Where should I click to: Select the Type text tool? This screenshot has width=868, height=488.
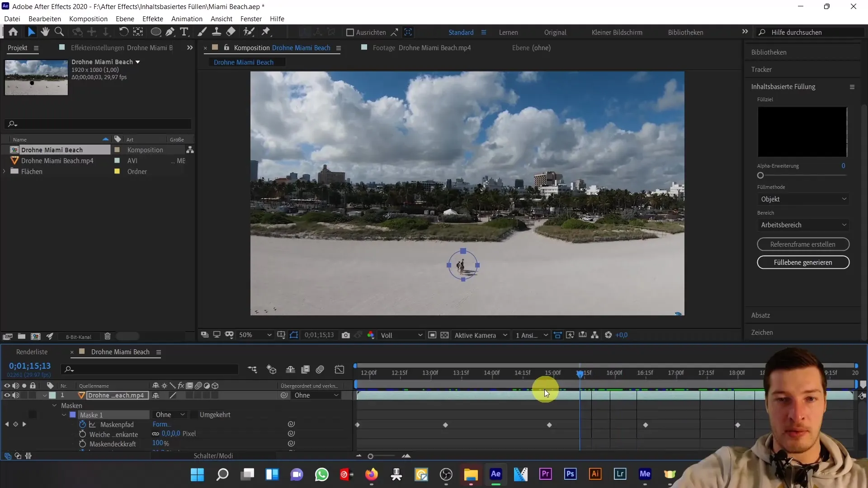[x=184, y=32]
